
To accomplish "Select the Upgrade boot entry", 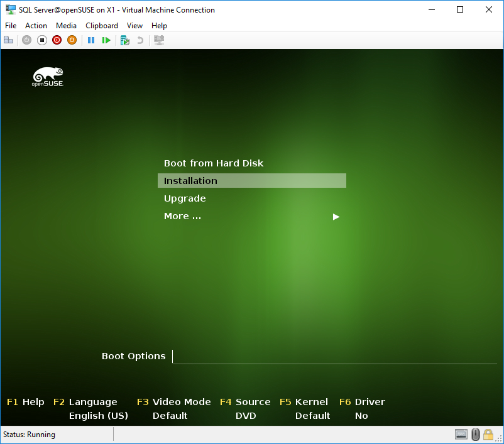I will [x=185, y=198].
